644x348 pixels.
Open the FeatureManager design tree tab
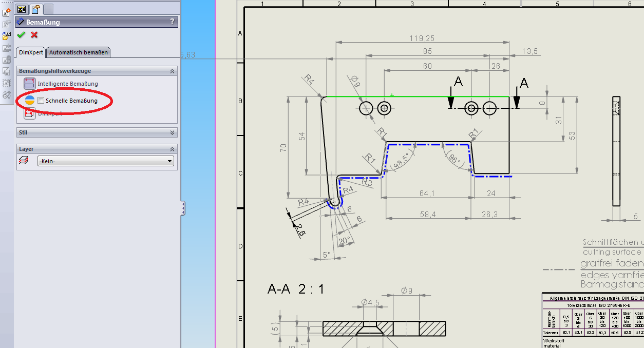22,9
